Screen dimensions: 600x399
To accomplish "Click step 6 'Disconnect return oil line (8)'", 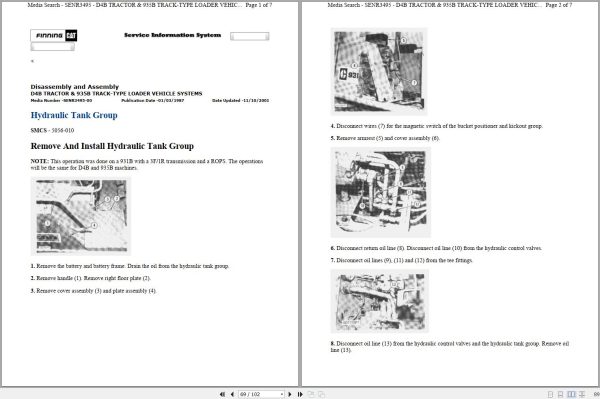I will pyautogui.click(x=437, y=248).
